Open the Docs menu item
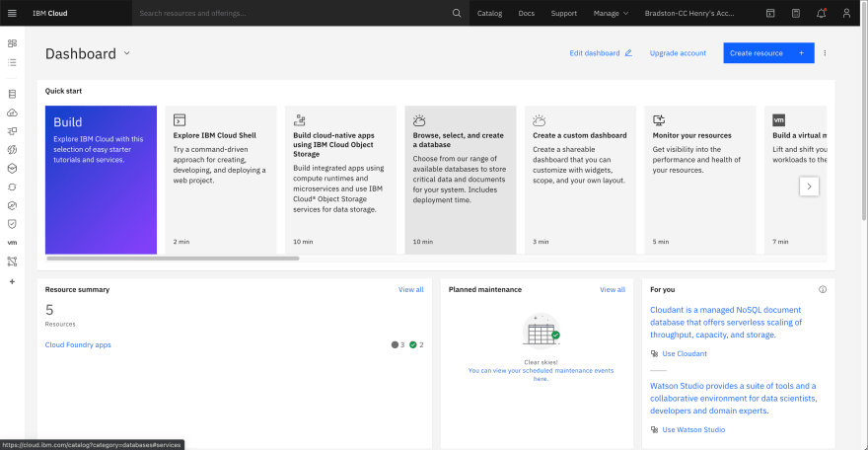This screenshot has height=450, width=868. point(527,13)
